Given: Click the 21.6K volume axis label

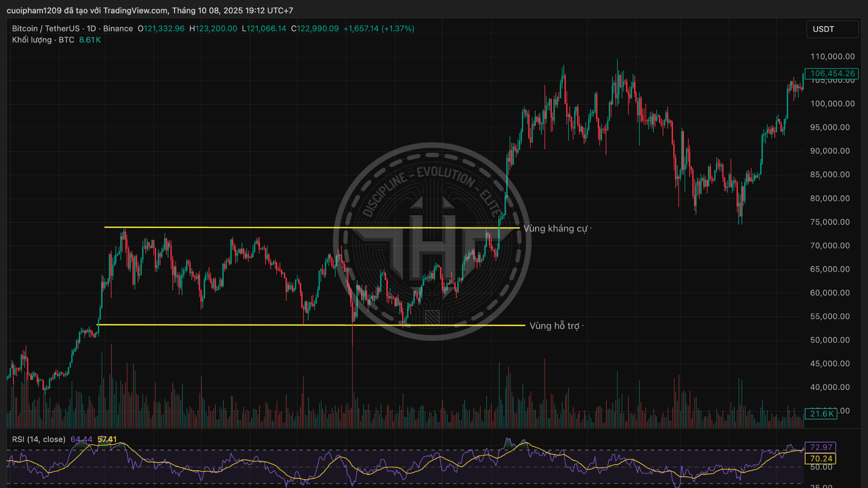Looking at the screenshot, I should point(821,414).
